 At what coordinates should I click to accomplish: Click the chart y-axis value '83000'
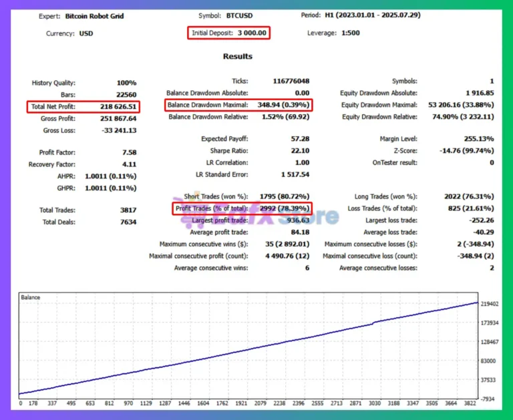click(x=490, y=361)
